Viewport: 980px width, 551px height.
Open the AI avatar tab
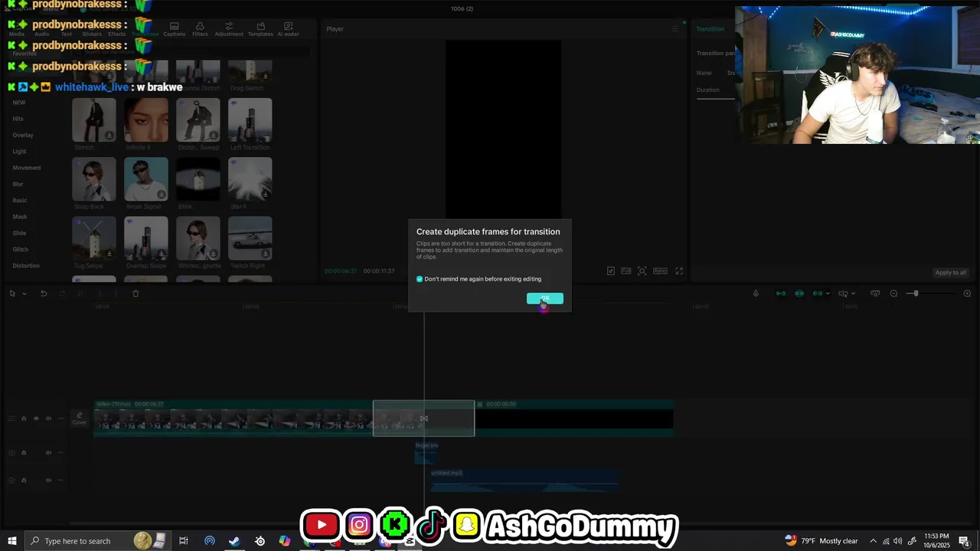[x=288, y=29]
